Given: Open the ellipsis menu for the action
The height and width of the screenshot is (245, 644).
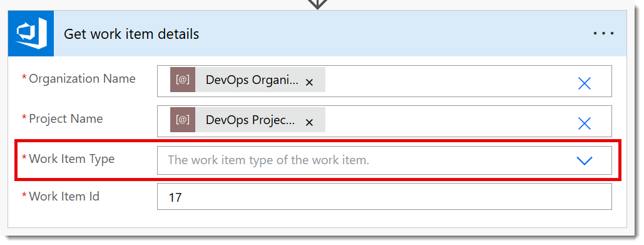Looking at the screenshot, I should [604, 34].
